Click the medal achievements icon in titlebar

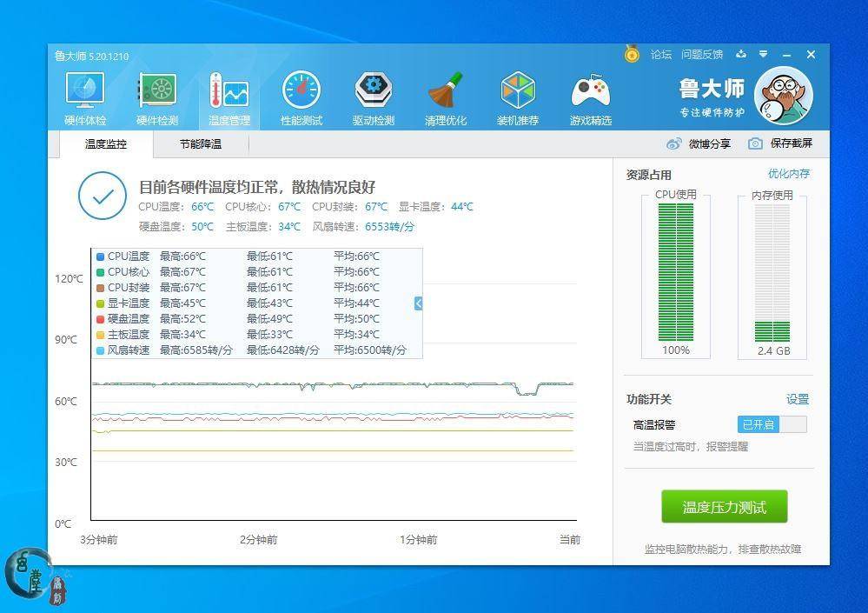click(x=631, y=54)
